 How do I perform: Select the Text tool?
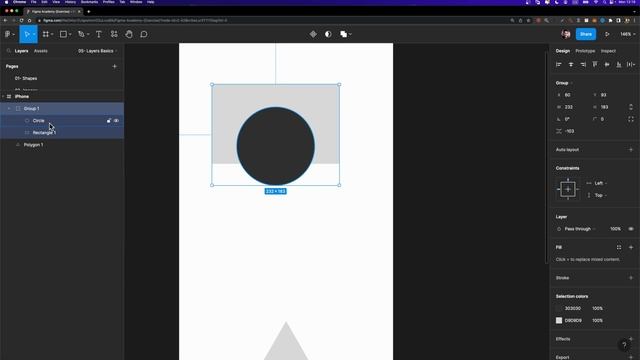coord(99,34)
